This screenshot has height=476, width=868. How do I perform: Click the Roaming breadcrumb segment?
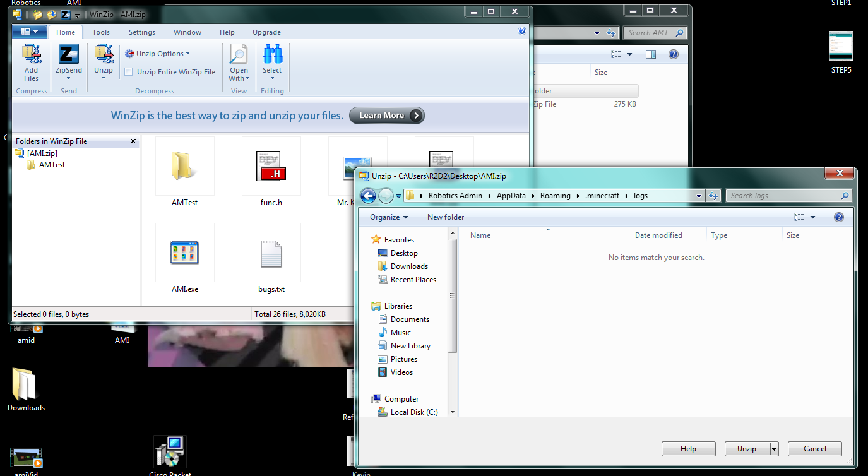pyautogui.click(x=555, y=196)
